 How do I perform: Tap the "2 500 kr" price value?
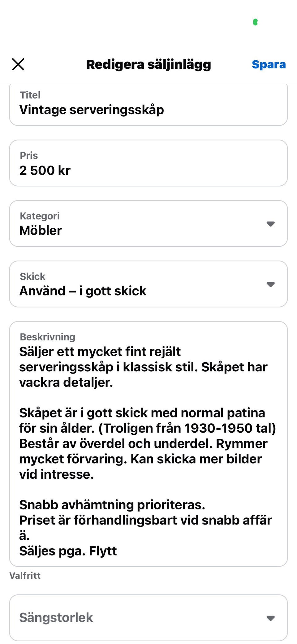[x=45, y=171]
